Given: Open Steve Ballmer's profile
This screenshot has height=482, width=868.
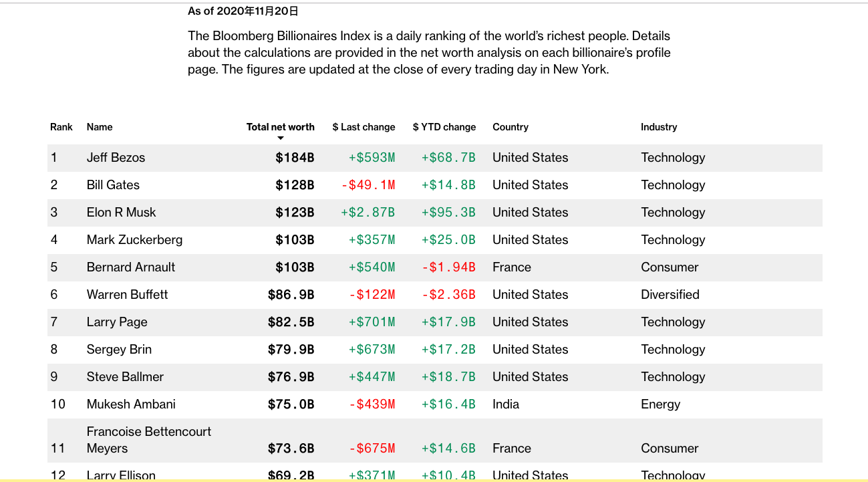Looking at the screenshot, I should pos(125,377).
